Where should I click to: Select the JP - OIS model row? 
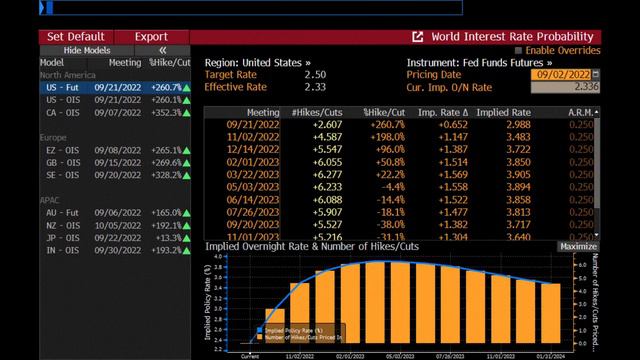coord(115,238)
